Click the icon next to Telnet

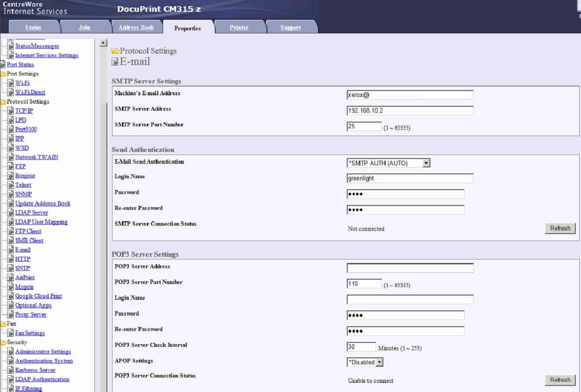11,185
